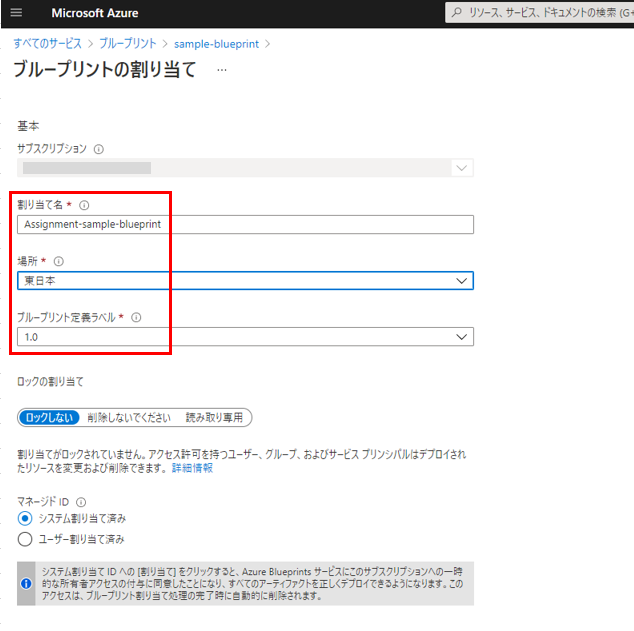Screen dimensions: 634x631
Task: Click the 基本 section heading
Action: [x=28, y=126]
